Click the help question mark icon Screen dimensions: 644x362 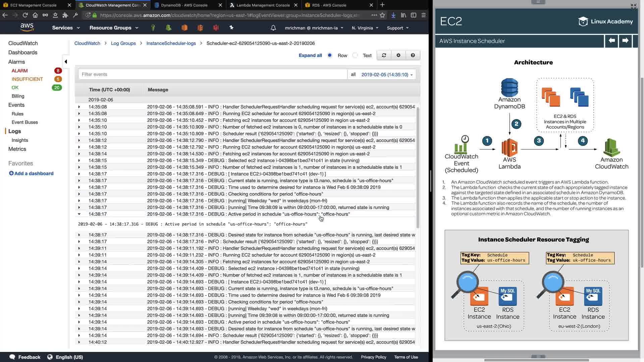[413, 55]
